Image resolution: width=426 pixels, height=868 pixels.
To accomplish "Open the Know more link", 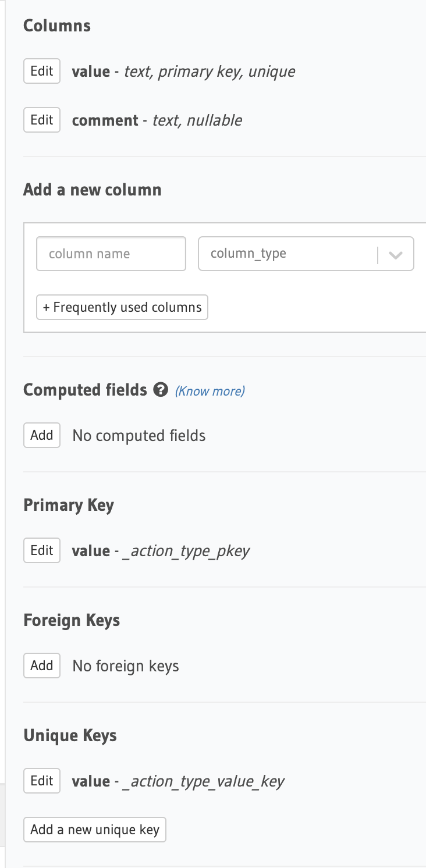I will 210,390.
